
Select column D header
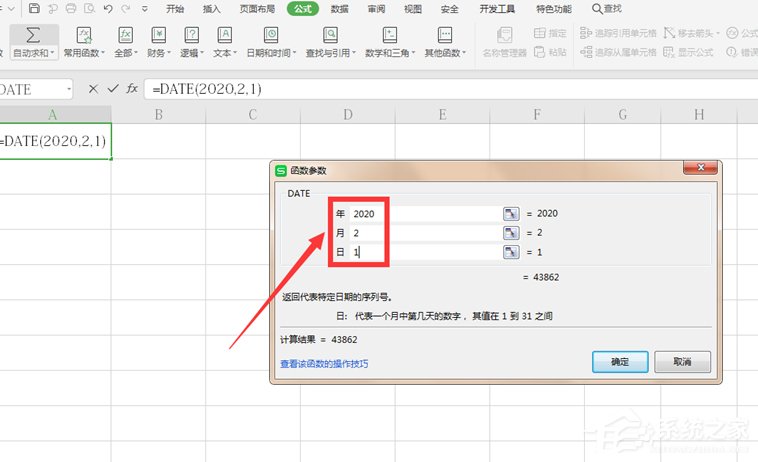347,114
